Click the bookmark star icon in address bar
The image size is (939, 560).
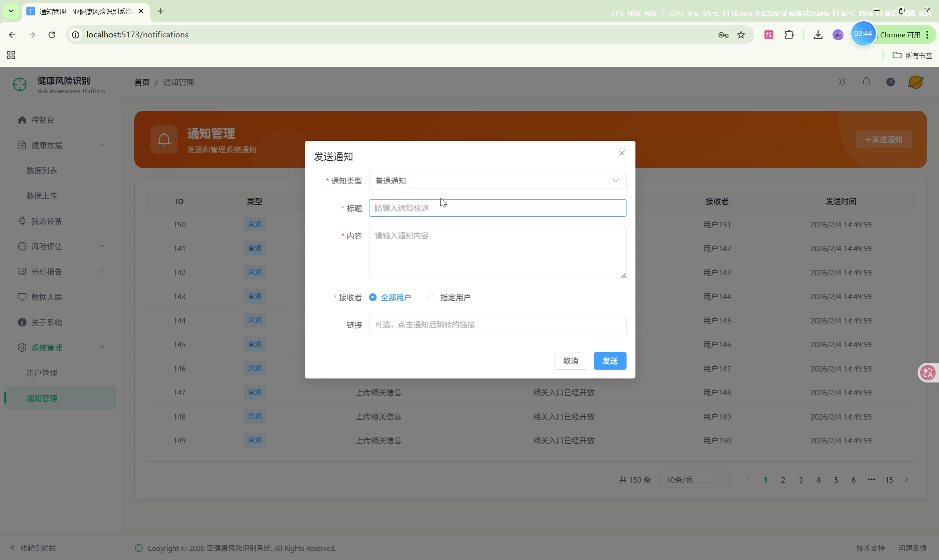click(741, 35)
